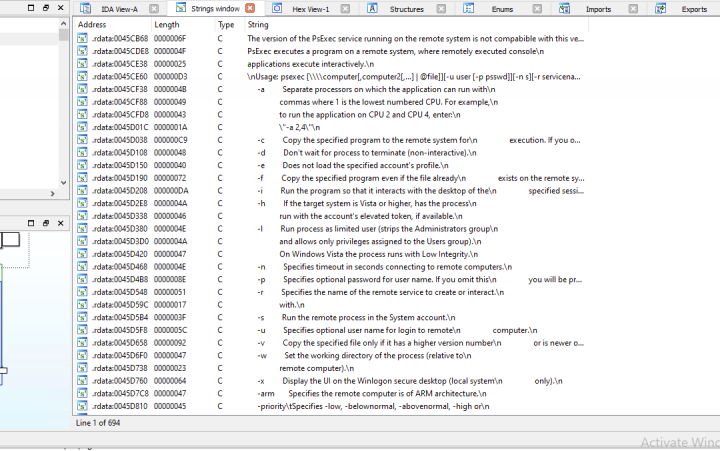The height and width of the screenshot is (451, 720).
Task: Select the string icon at .rdata:0045D548
Action: point(82,292)
